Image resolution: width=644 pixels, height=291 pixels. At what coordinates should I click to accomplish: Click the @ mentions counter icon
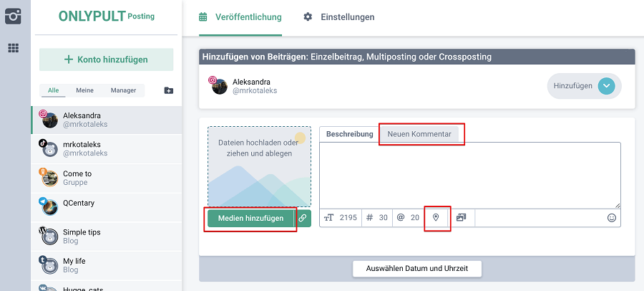[401, 218]
